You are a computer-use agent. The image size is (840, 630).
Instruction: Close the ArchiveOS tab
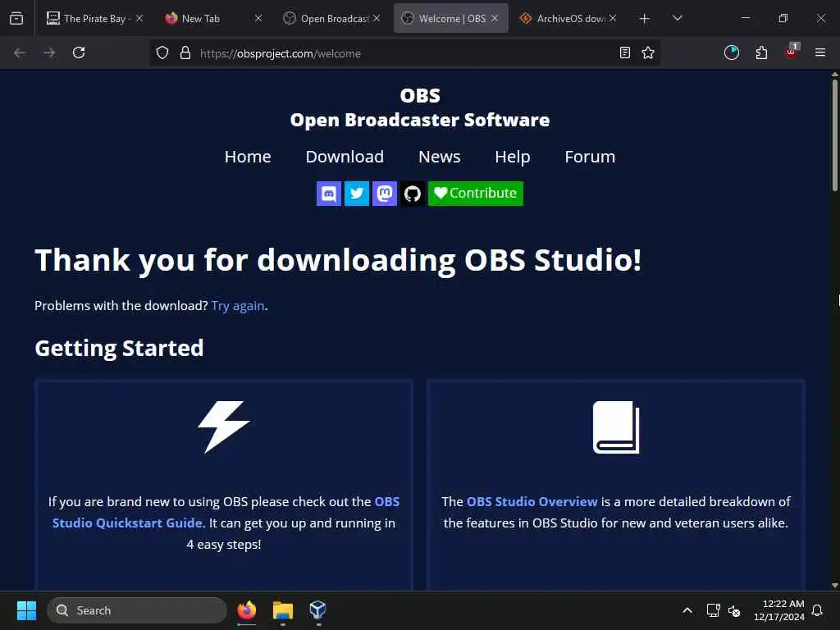click(x=613, y=18)
